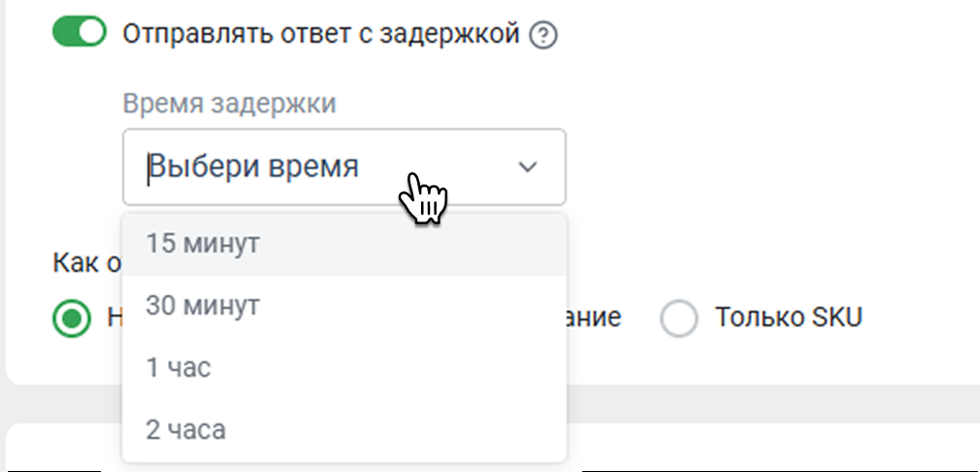The width and height of the screenshot is (980, 472).
Task: Select the "Только SKU" radio button
Action: click(x=680, y=319)
